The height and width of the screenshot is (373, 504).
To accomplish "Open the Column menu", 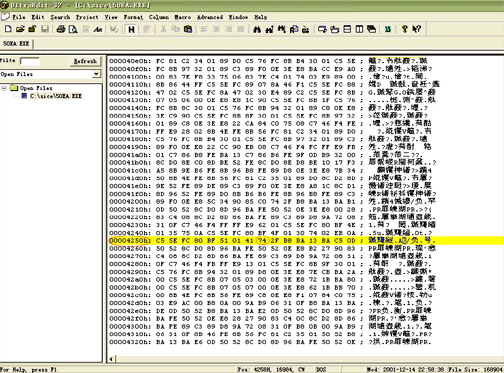I will [x=159, y=17].
